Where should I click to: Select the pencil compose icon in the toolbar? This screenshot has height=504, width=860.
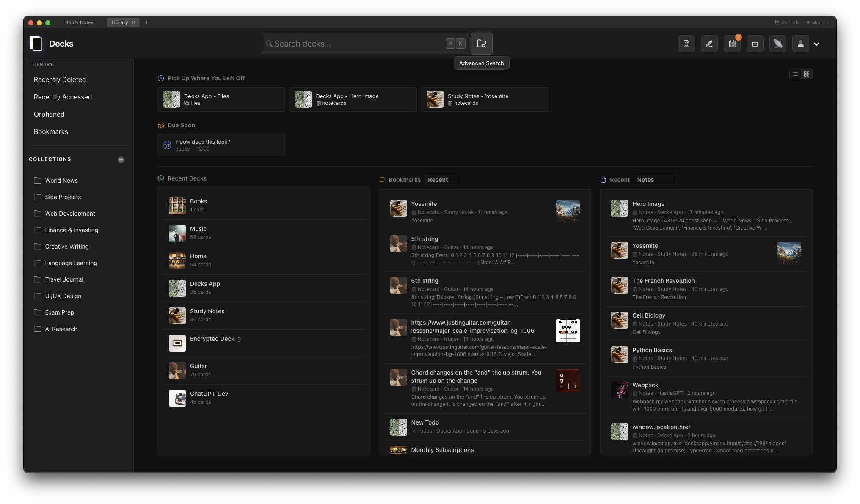point(709,43)
